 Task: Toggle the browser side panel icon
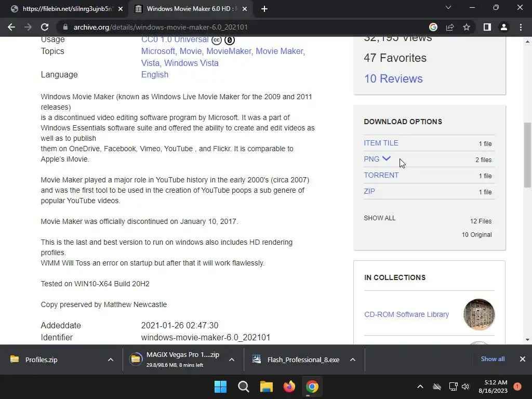click(487, 27)
